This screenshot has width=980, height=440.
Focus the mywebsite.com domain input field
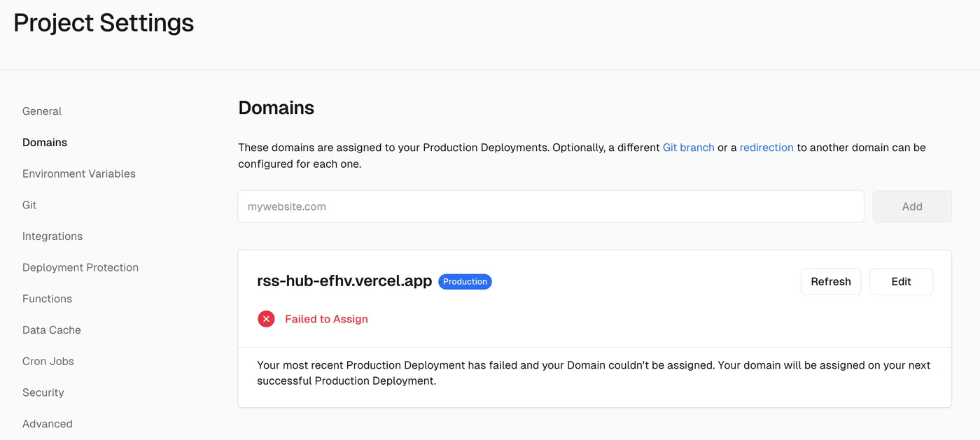tap(550, 206)
